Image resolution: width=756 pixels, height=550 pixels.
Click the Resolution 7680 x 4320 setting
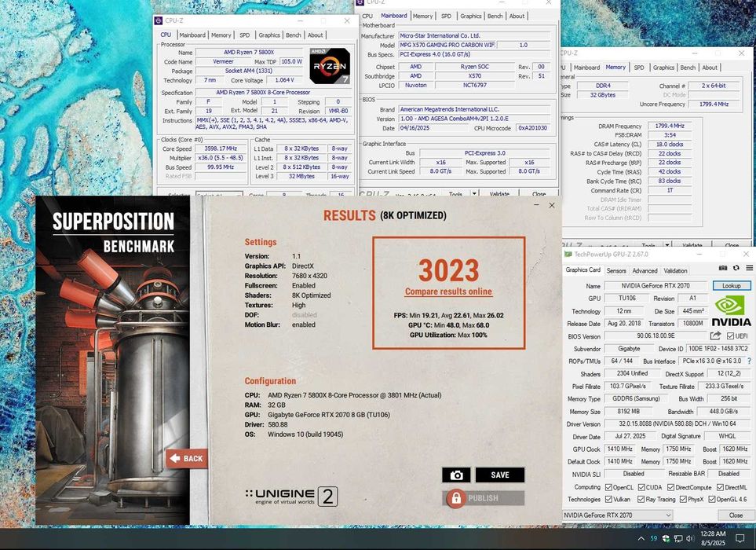pos(309,276)
